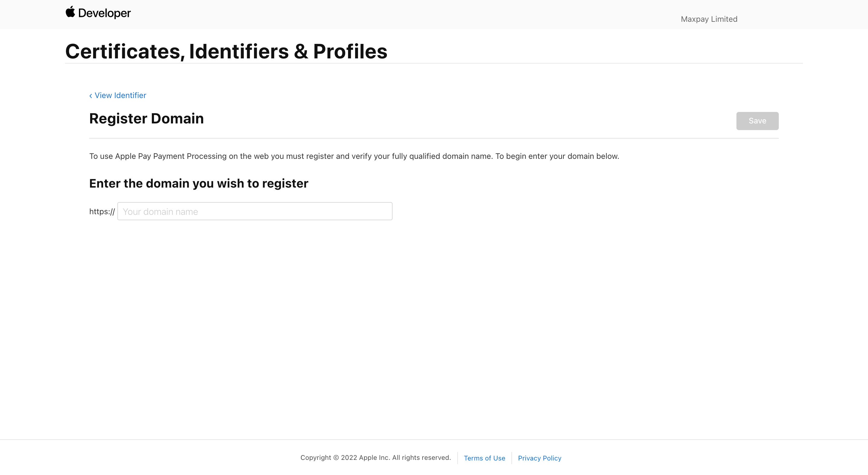Viewport: 868px width, 475px height.
Task: Click the separator after the copyright text
Action: click(x=458, y=458)
